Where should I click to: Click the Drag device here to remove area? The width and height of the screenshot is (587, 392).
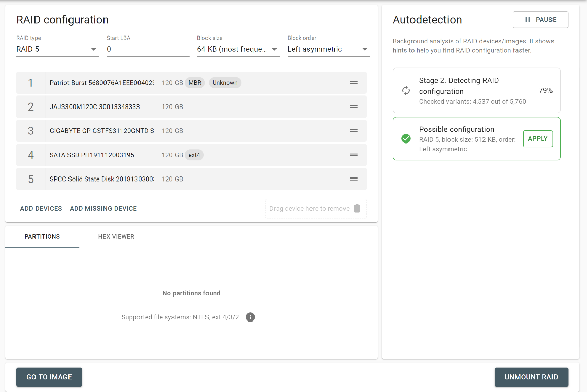coord(316,209)
